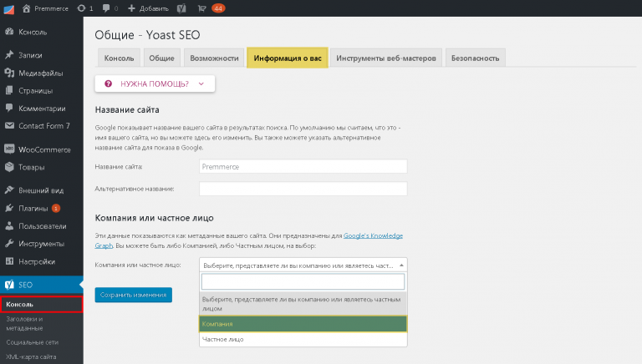Open Медиафайлы from the sidebar
This screenshot has width=642, height=364.
pyautogui.click(x=41, y=73)
